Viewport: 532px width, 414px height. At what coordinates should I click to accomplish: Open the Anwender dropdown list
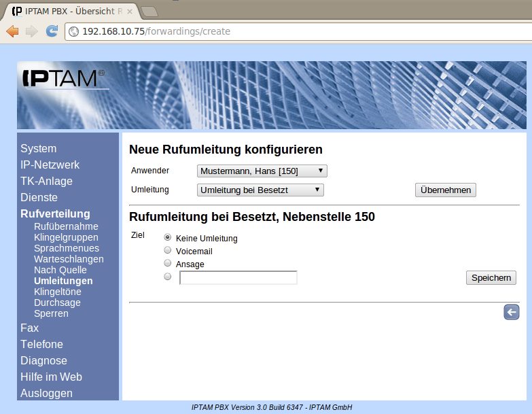(x=262, y=171)
